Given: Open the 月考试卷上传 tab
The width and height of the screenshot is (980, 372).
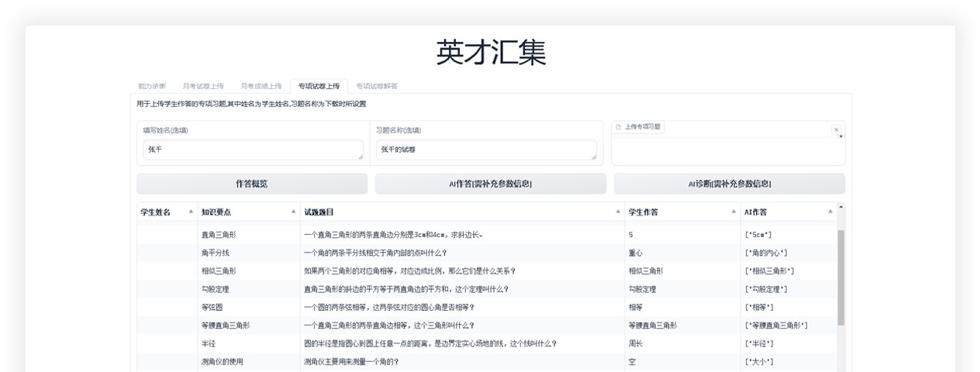Looking at the screenshot, I should 203,86.
